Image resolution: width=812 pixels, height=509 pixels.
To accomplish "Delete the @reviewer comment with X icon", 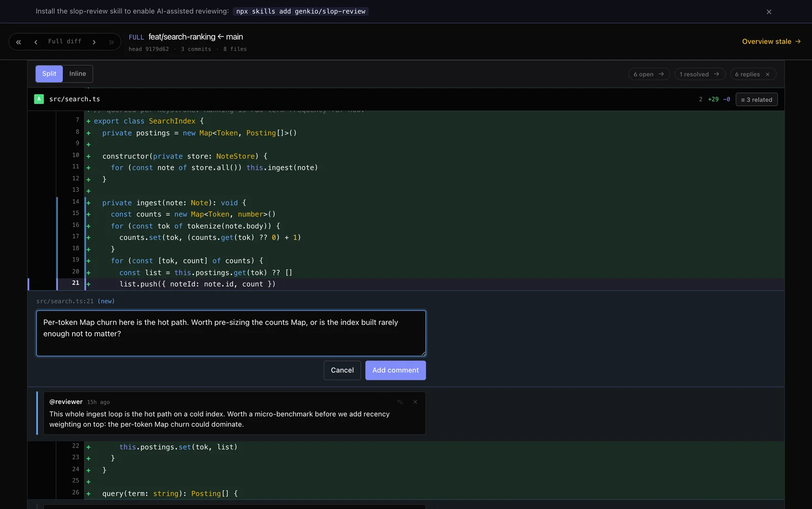I will [x=415, y=402].
